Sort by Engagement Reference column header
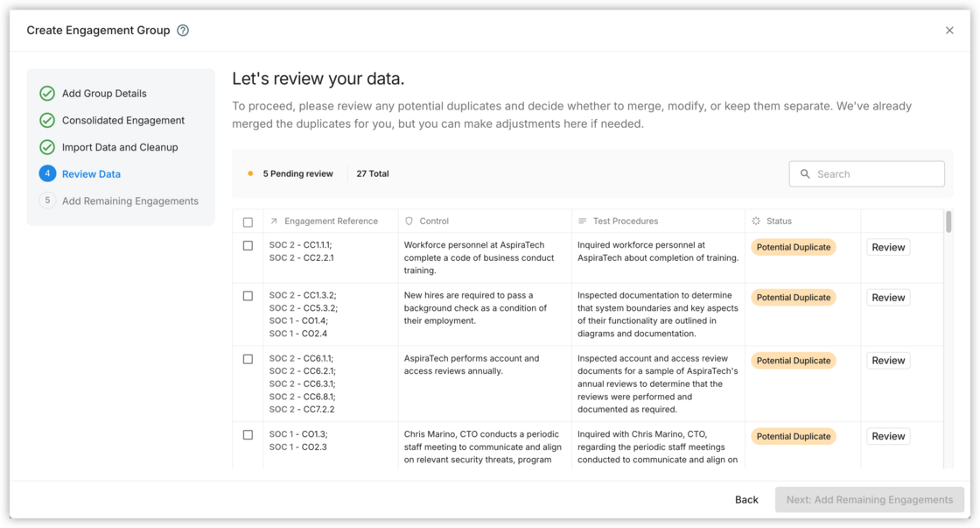980x528 pixels. [331, 221]
